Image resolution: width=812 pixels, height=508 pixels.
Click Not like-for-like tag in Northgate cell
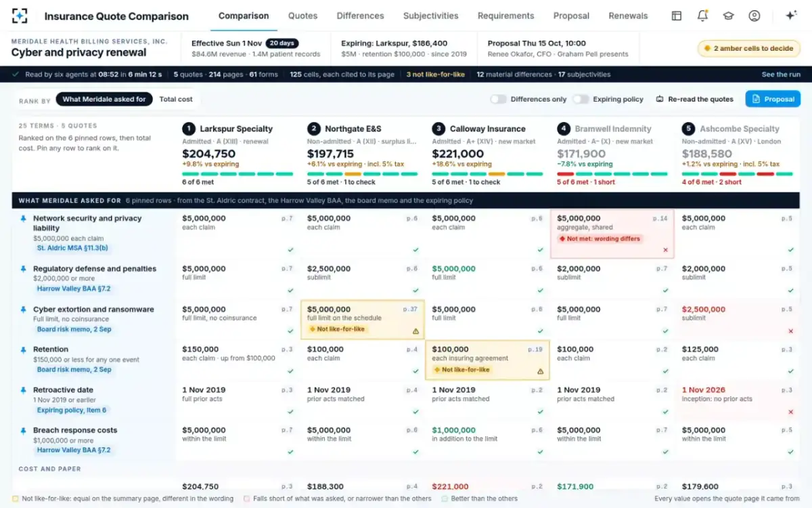[337, 329]
